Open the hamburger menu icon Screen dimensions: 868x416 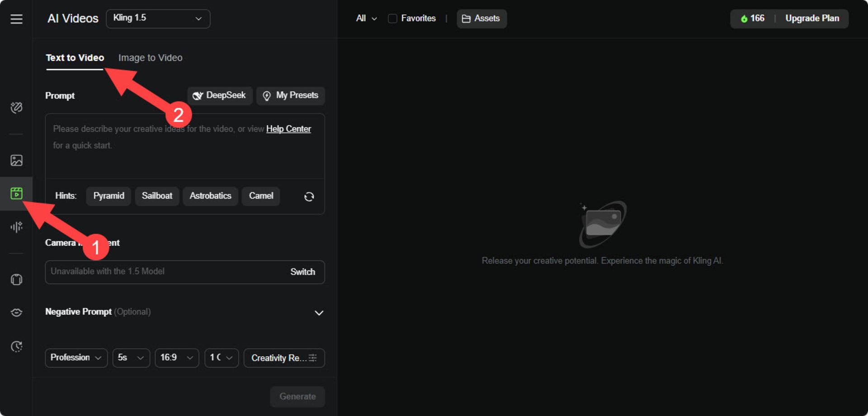click(16, 19)
